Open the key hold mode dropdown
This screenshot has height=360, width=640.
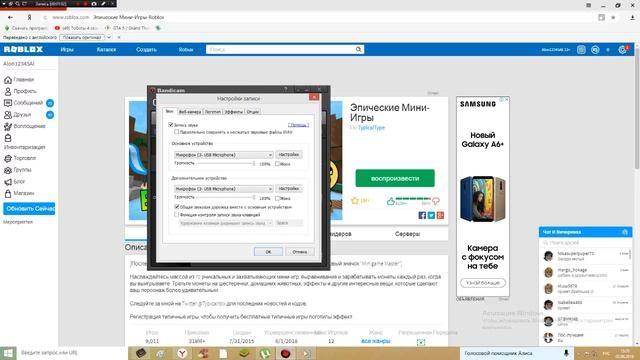(226, 223)
